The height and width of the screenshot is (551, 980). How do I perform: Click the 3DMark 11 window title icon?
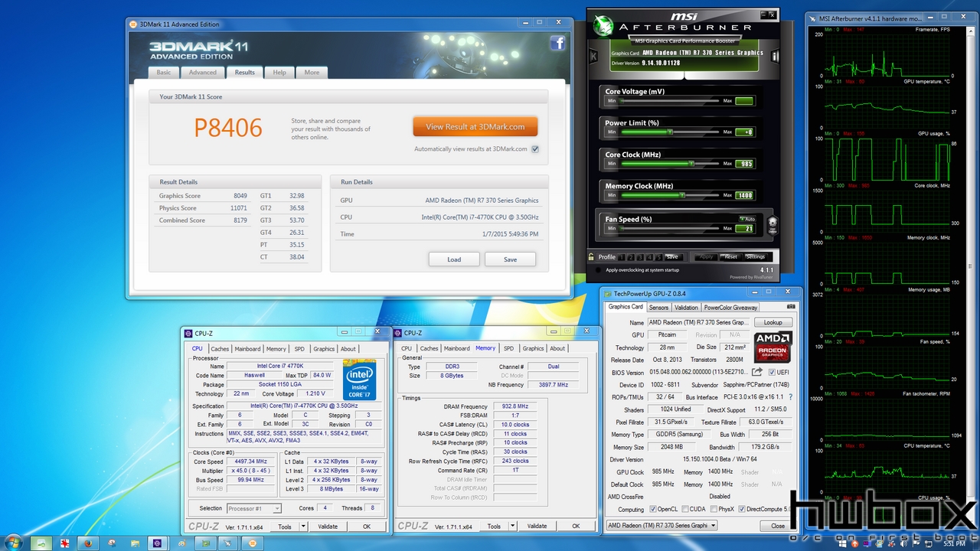tap(133, 24)
